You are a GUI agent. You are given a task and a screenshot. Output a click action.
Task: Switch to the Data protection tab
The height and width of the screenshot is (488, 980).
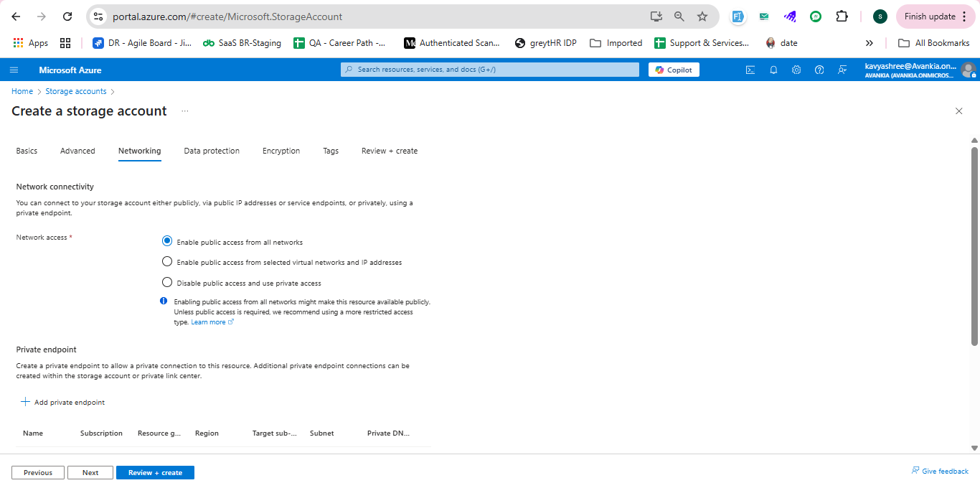[x=212, y=151]
